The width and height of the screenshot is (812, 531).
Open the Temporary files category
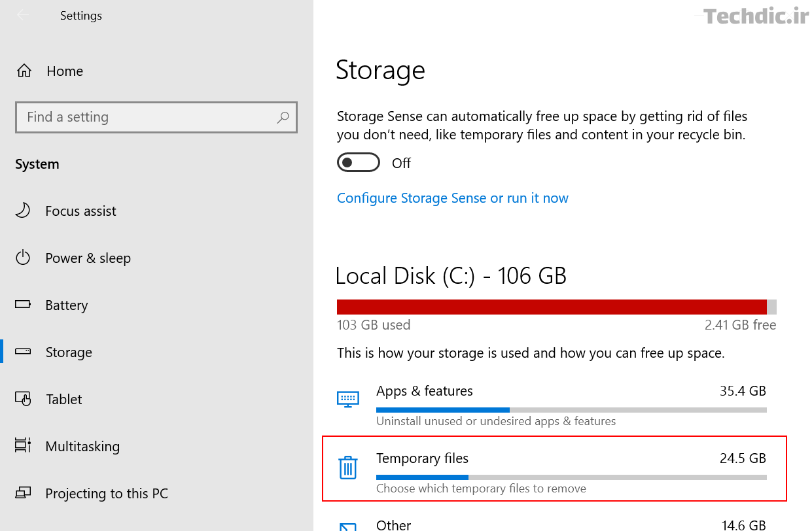pos(422,458)
